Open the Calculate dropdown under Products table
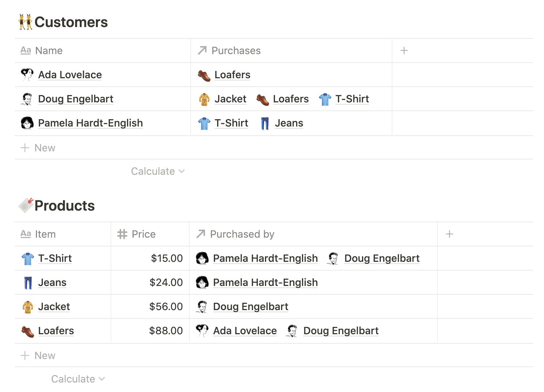Viewport: 544px width, 392px height. point(78,379)
